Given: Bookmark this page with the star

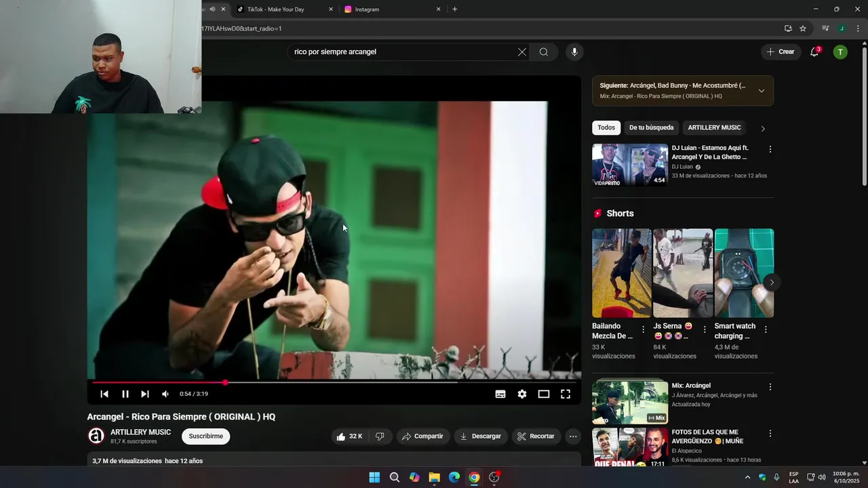Looking at the screenshot, I should point(803,28).
